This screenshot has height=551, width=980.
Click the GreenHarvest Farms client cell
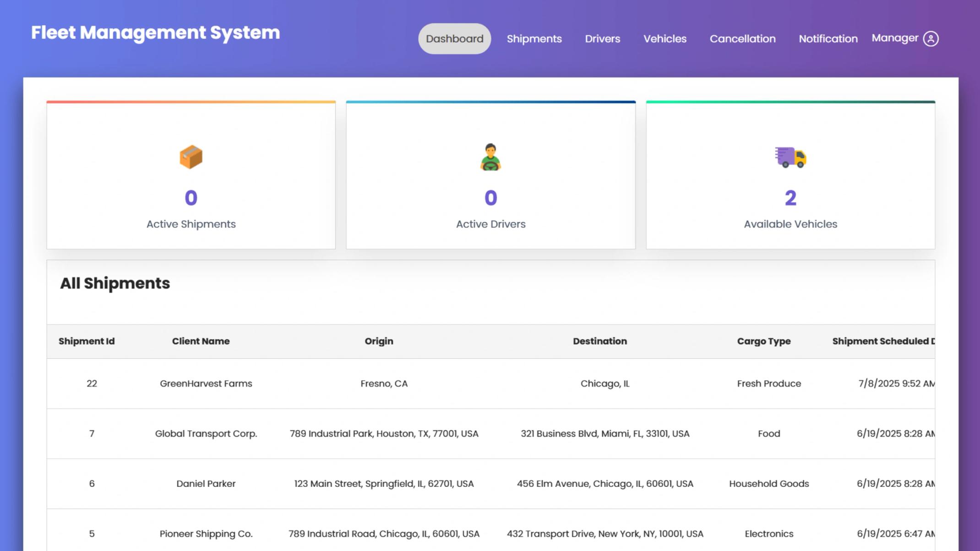click(206, 384)
